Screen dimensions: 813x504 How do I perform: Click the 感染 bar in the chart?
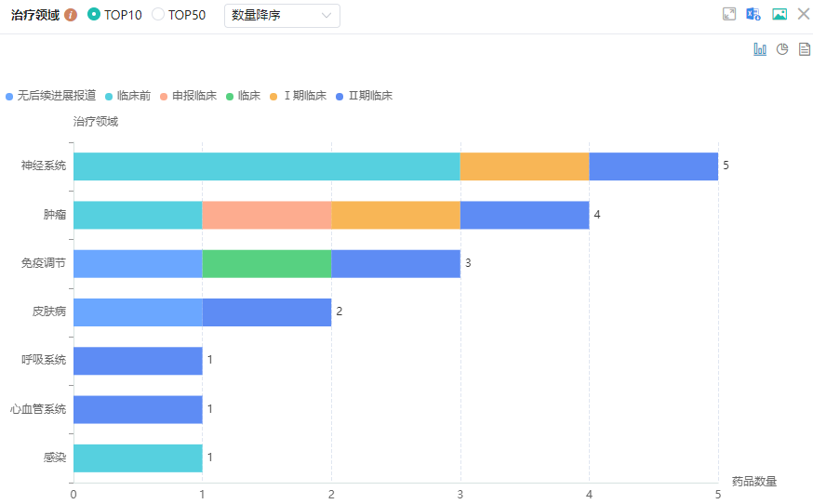point(138,458)
